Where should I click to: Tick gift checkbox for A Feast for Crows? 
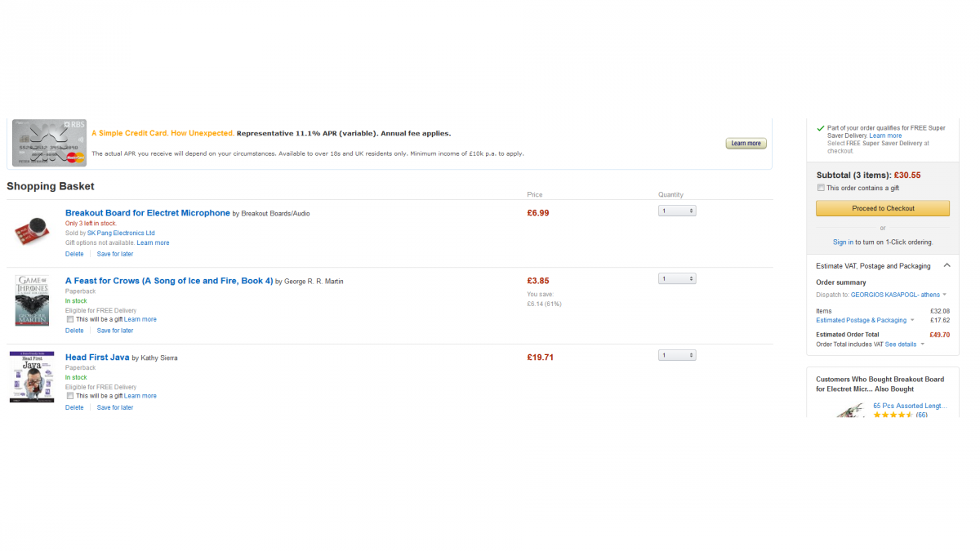coord(70,319)
